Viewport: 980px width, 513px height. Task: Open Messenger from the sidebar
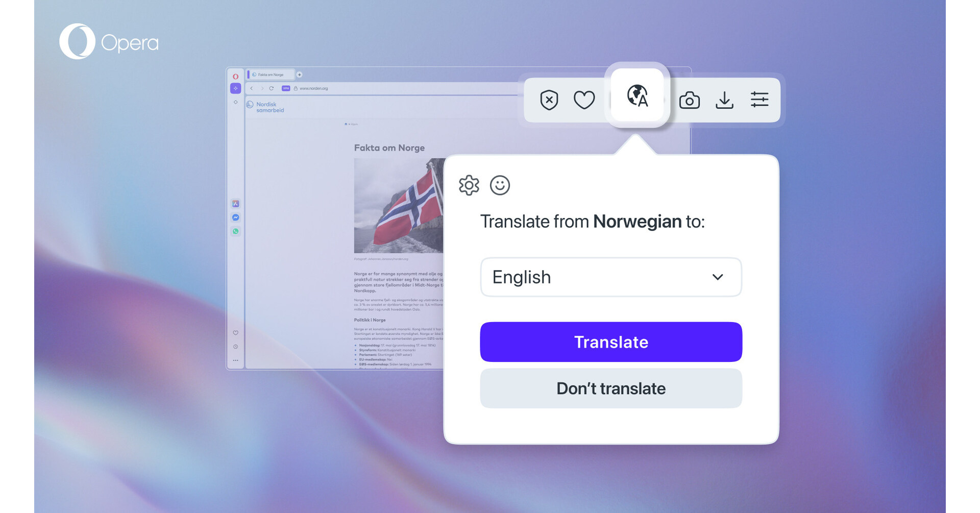tap(235, 218)
